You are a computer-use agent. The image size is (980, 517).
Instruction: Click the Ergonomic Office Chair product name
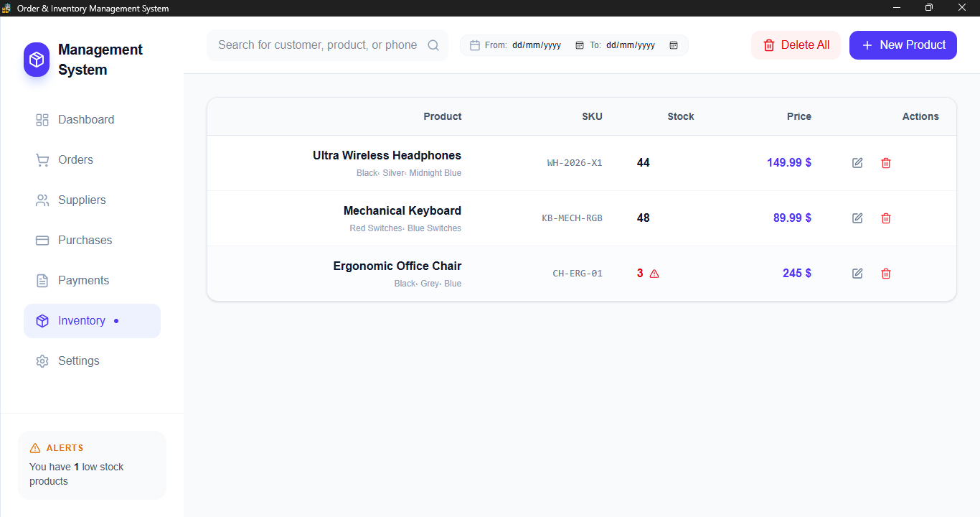point(397,266)
